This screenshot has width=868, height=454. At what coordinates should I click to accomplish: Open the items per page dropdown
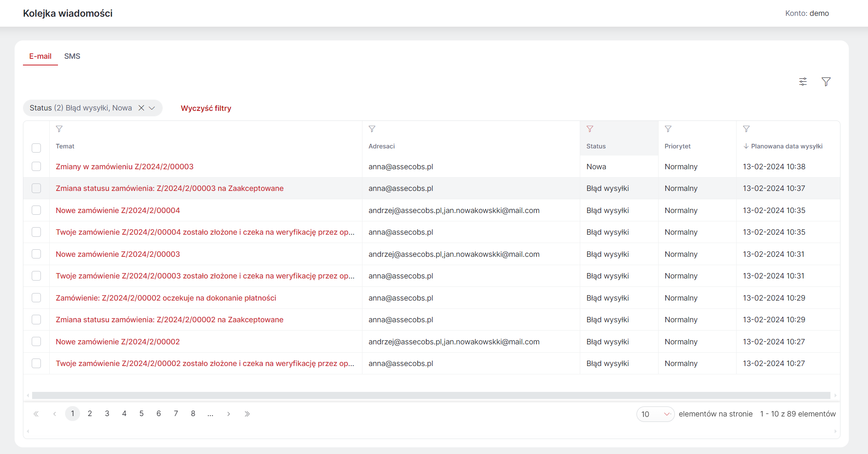(655, 414)
